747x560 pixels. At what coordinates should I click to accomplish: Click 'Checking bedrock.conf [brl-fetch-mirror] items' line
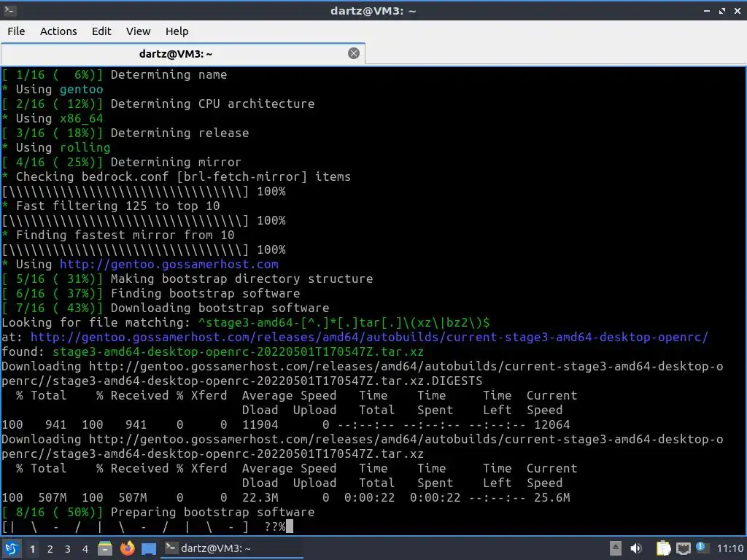[177, 176]
